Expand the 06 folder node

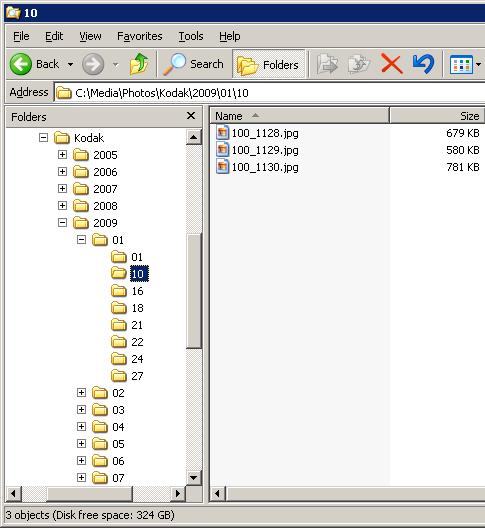tap(82, 460)
